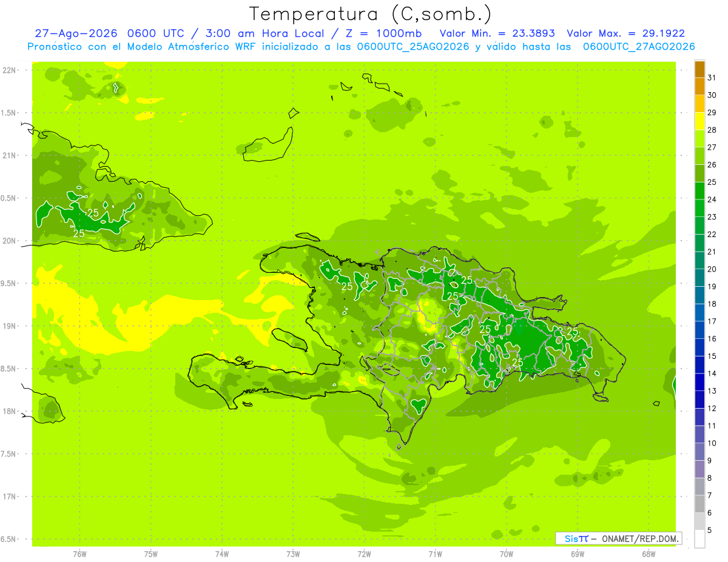Screen dimensions: 728x562
Task: Click the '70W' longitude label
Action: pyautogui.click(x=506, y=554)
